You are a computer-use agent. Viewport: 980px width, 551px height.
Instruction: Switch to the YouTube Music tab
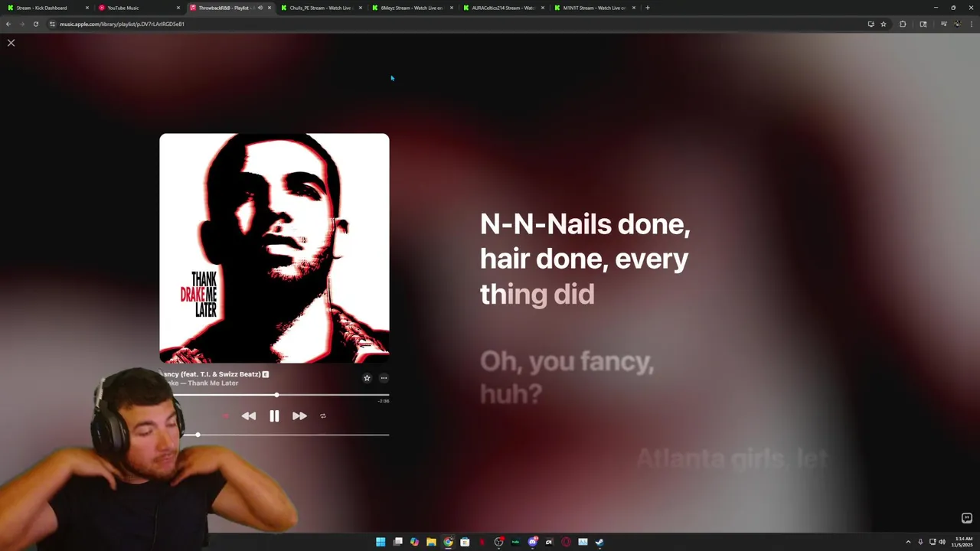tap(138, 8)
